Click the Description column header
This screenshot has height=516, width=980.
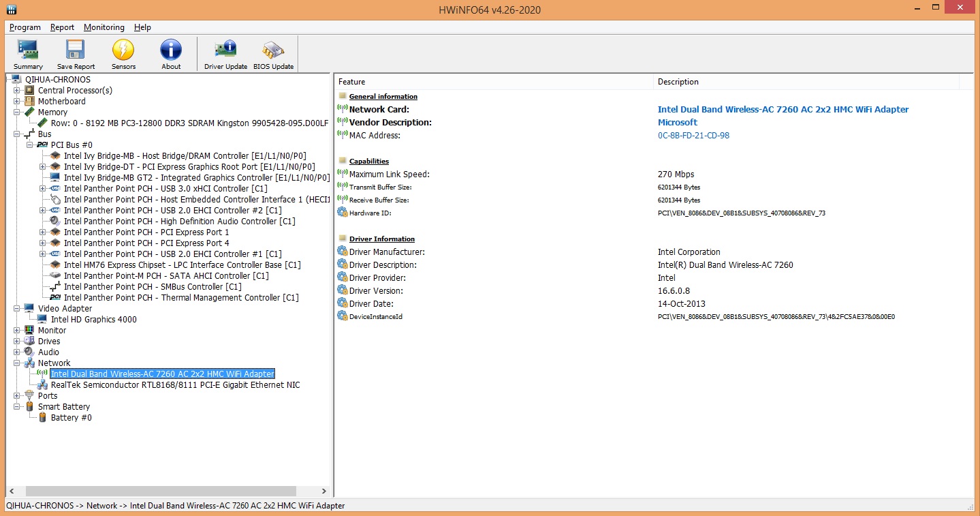coord(806,82)
